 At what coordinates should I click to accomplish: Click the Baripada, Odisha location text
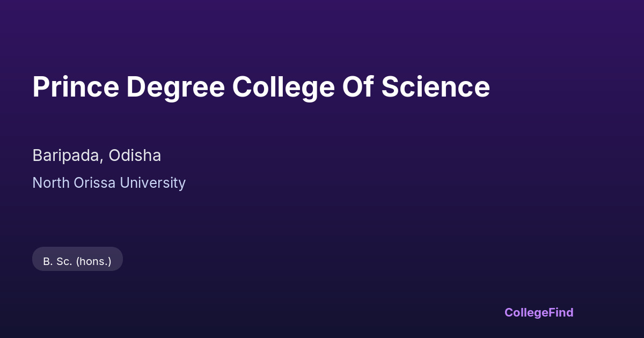click(x=97, y=156)
